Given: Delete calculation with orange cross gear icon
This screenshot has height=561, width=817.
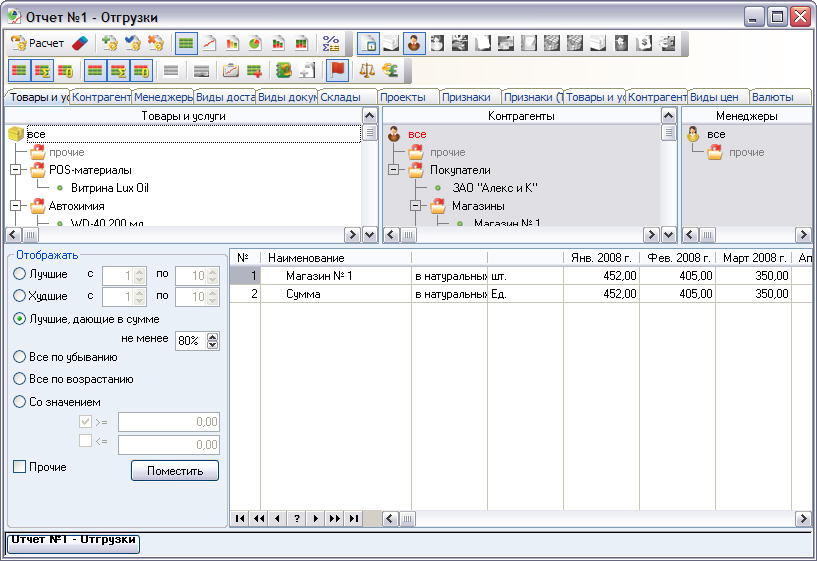Looking at the screenshot, I should 156,43.
